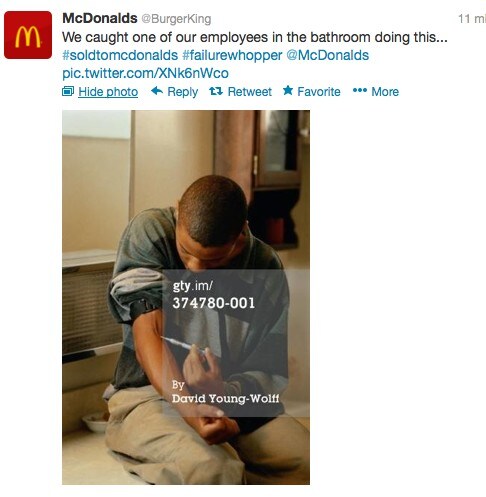Click the Reply arrow icon

pos(157,91)
